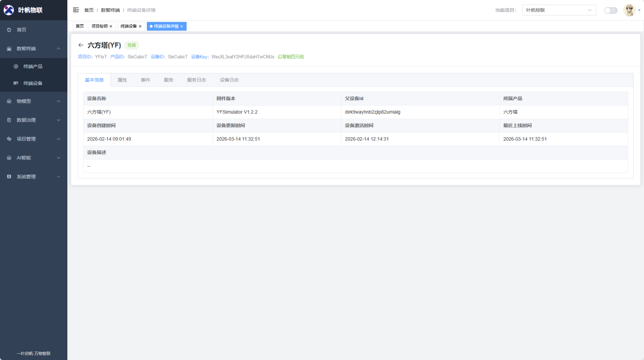644x360 pixels.
Task: Click the 终端设备 list icon in sidebar
Action: coord(16,83)
